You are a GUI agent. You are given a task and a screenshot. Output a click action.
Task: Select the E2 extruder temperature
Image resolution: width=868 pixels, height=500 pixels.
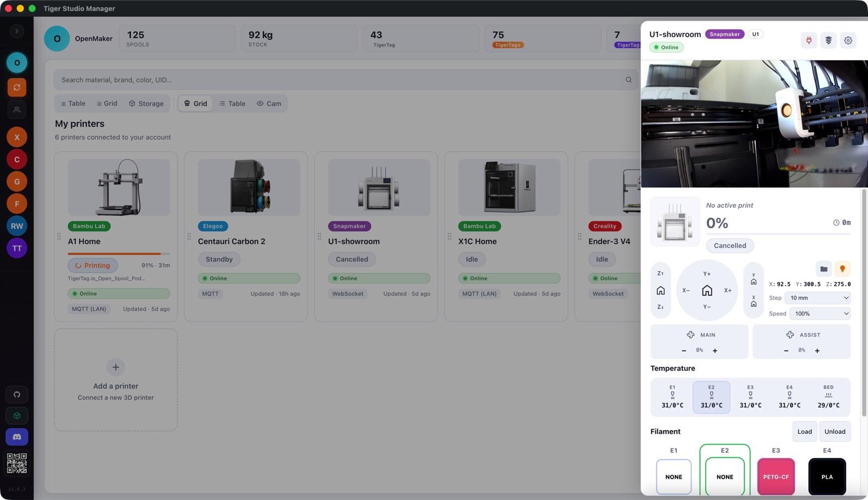711,397
